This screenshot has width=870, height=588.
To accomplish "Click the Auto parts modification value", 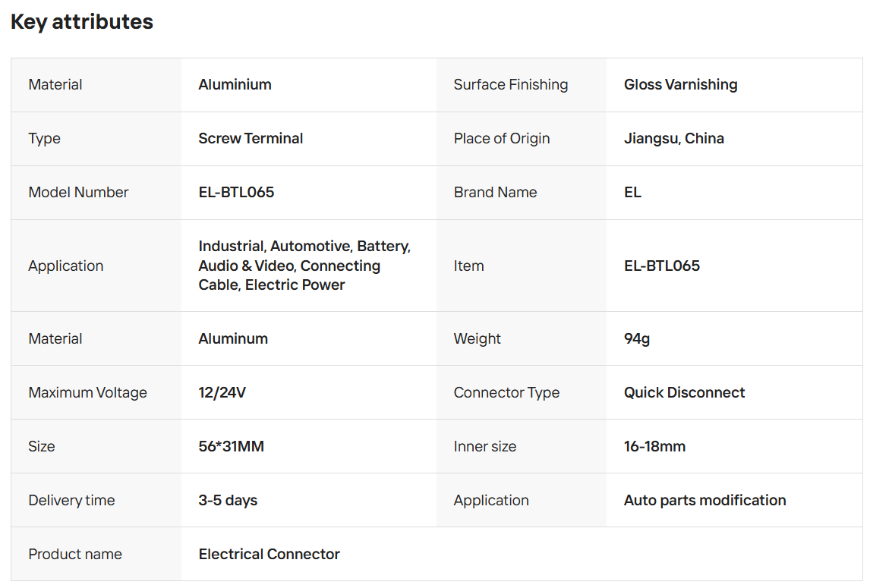I will 705,501.
